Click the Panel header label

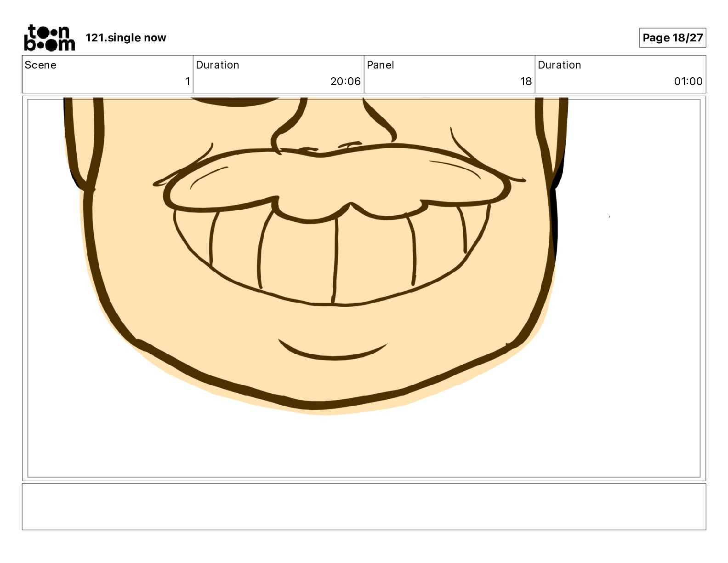tap(380, 65)
